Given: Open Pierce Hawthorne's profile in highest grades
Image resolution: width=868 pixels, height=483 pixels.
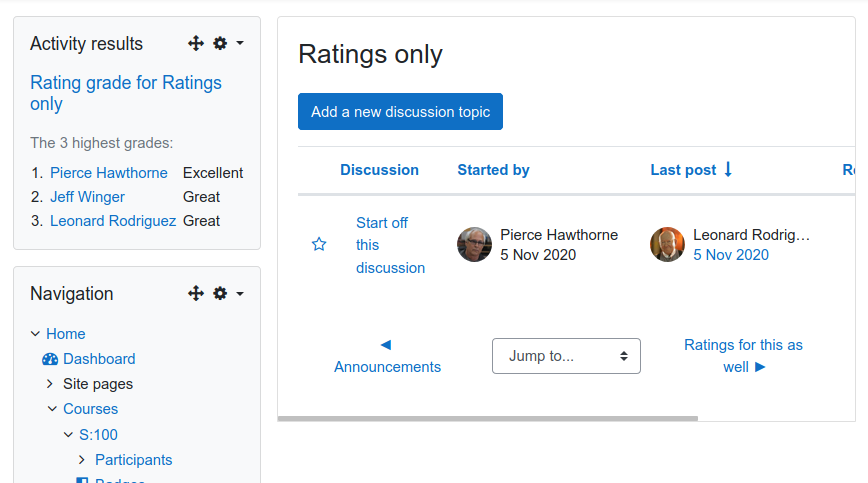Looking at the screenshot, I should click(x=108, y=173).
